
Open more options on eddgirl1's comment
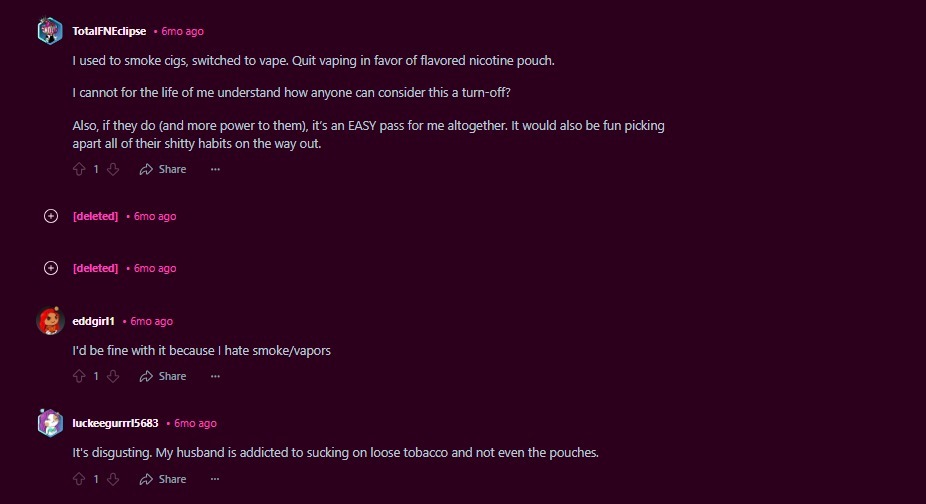215,377
